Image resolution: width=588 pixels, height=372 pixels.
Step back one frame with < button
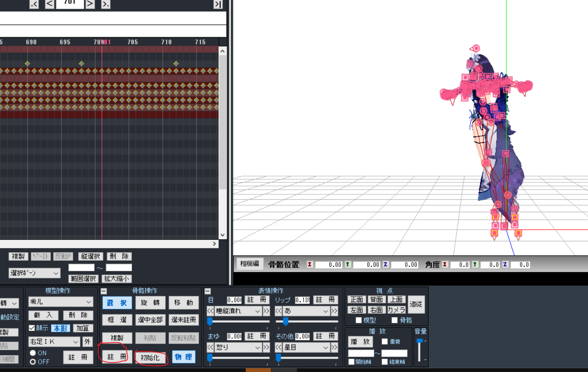(49, 4)
